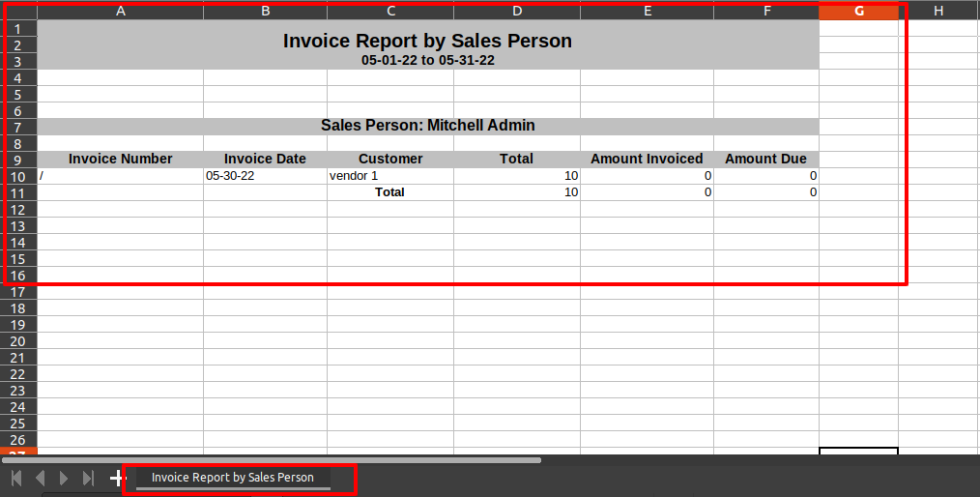Select column A header
This screenshot has height=497, width=980.
pos(120,11)
